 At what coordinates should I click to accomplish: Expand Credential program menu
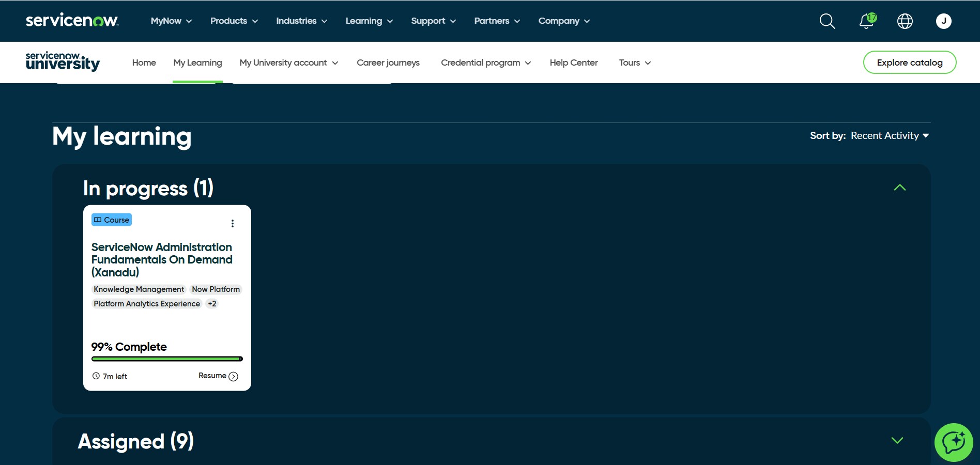(x=486, y=63)
